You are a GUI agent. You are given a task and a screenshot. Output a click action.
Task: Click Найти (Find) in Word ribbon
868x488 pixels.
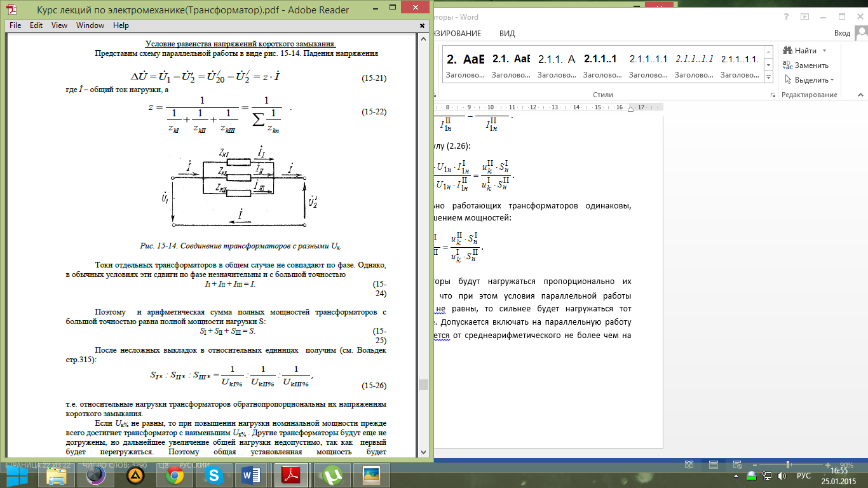[x=801, y=50]
